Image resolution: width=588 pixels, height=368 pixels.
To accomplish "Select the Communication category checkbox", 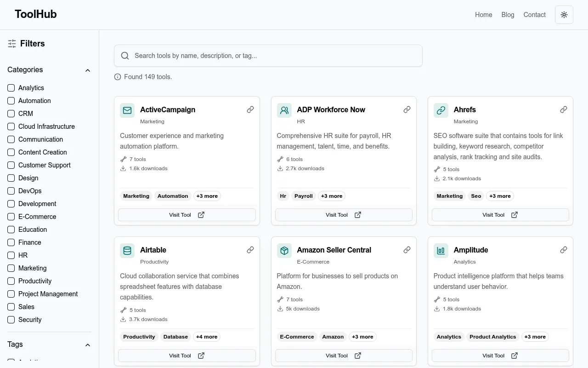I will [11, 139].
